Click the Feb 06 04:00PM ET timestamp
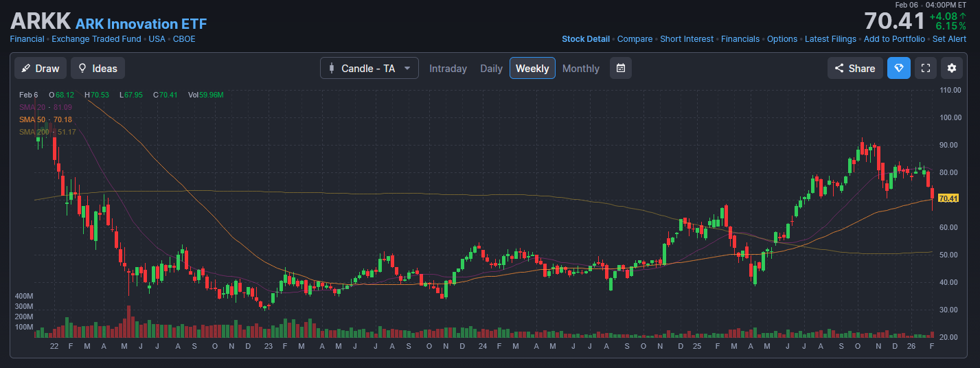This screenshot has height=368, width=980. pos(931,5)
